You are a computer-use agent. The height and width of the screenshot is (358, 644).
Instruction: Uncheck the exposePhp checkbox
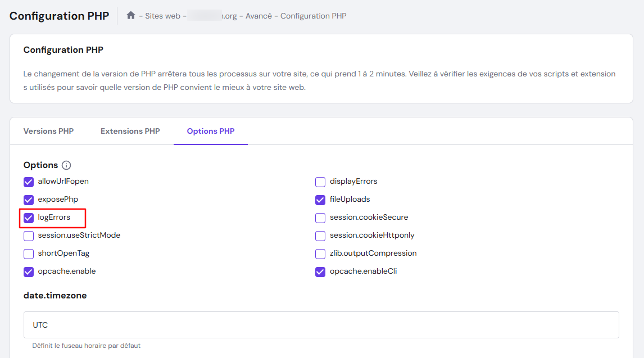coord(29,200)
